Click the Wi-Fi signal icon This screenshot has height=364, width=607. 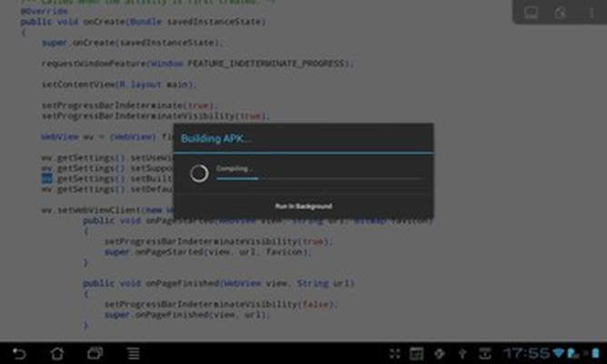tap(558, 353)
